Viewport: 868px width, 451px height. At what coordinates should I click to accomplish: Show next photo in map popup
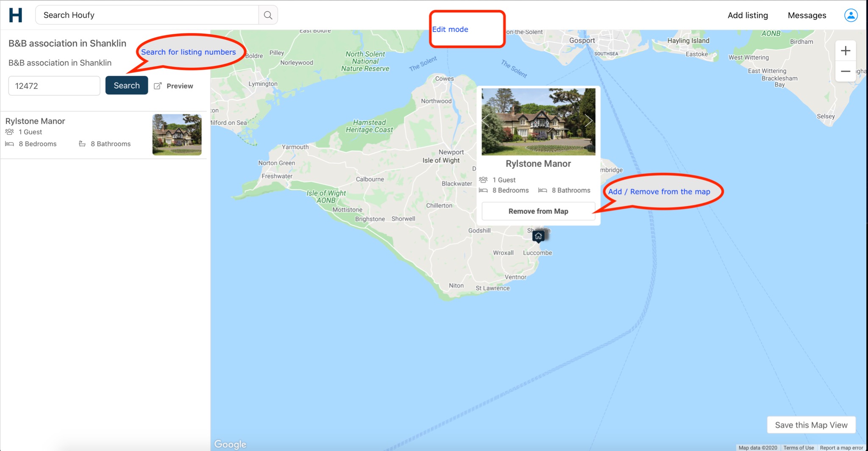pyautogui.click(x=588, y=121)
